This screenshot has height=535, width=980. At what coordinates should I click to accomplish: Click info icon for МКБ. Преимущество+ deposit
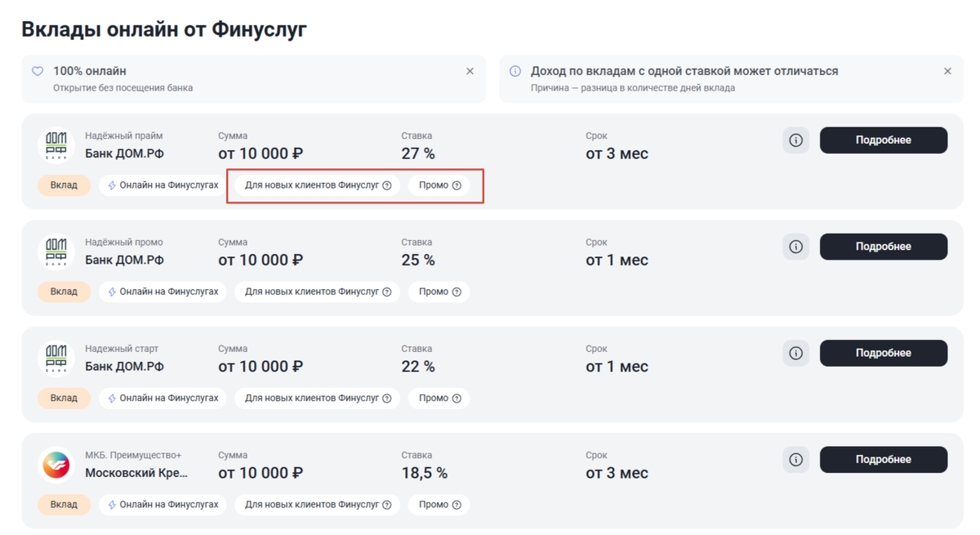795,460
